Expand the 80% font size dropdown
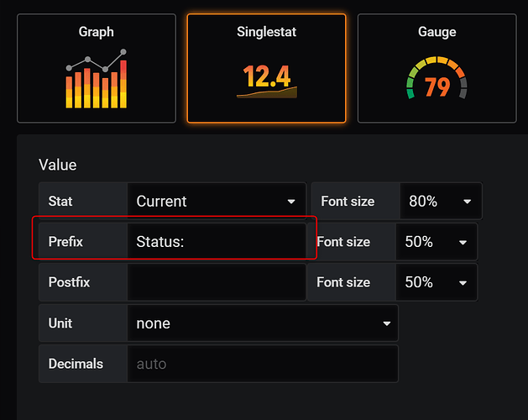The width and height of the screenshot is (528, 420). 439,202
